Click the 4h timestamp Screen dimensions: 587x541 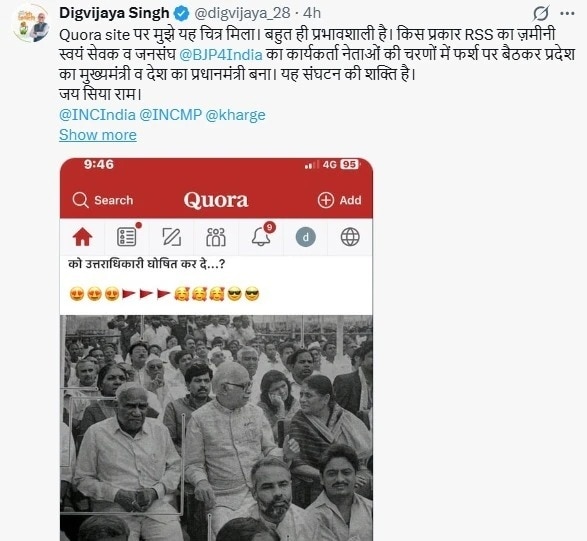coord(312,13)
